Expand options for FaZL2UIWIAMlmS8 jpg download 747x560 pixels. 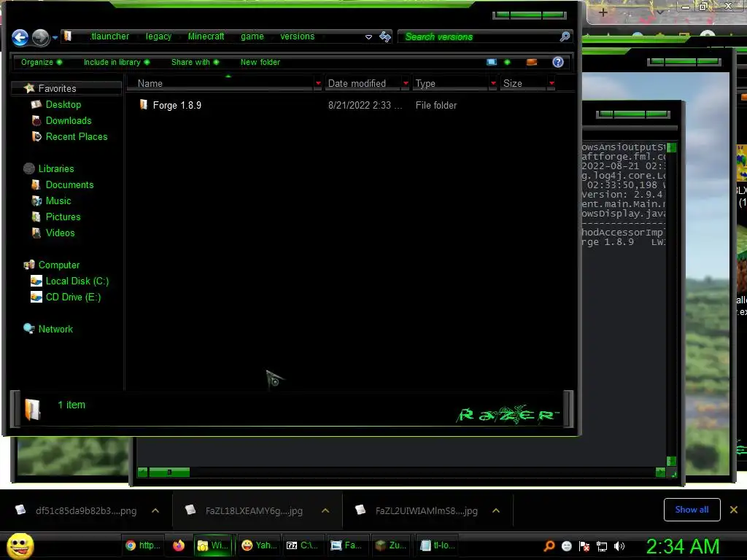tap(496, 510)
